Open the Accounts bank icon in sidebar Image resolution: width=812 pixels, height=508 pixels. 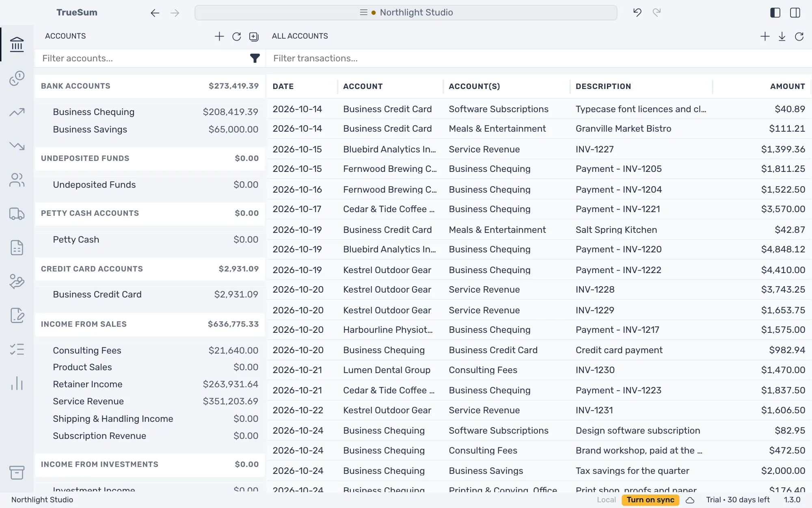click(17, 44)
